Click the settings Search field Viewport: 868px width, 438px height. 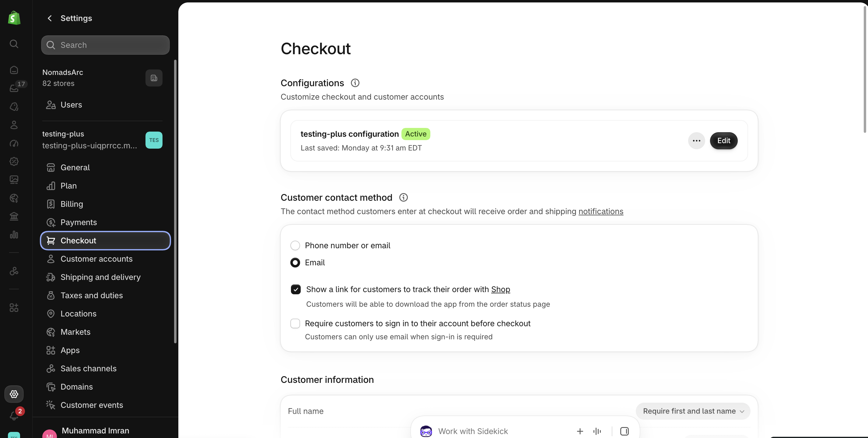pyautogui.click(x=105, y=45)
